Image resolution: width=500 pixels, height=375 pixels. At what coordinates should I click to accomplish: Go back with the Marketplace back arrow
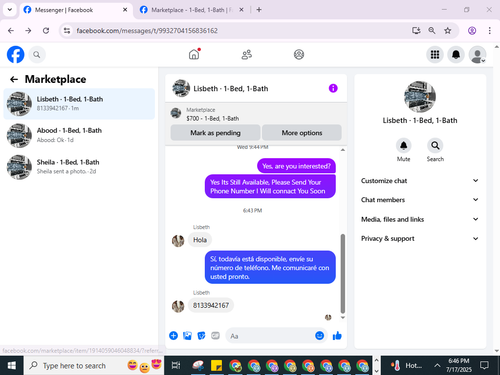click(x=14, y=79)
